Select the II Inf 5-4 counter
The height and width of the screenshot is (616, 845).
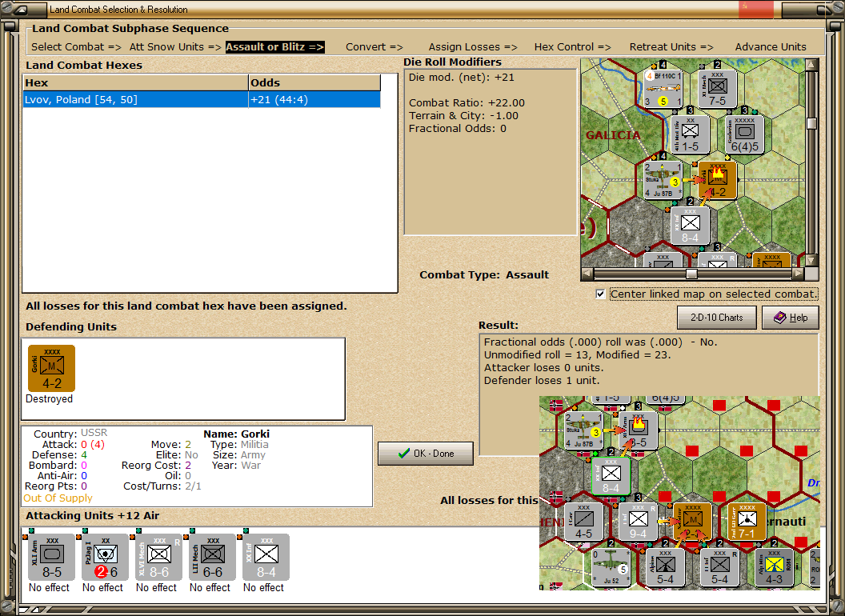719,567
